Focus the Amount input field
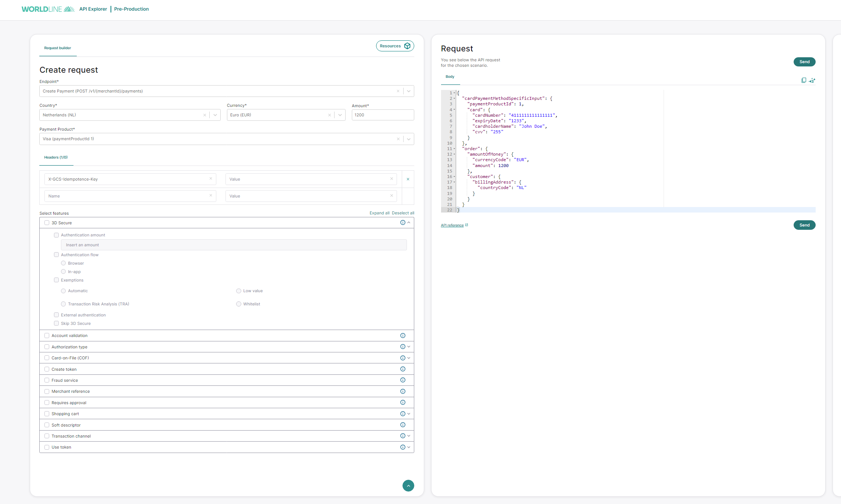Screen dimensions: 841x504 [383, 115]
